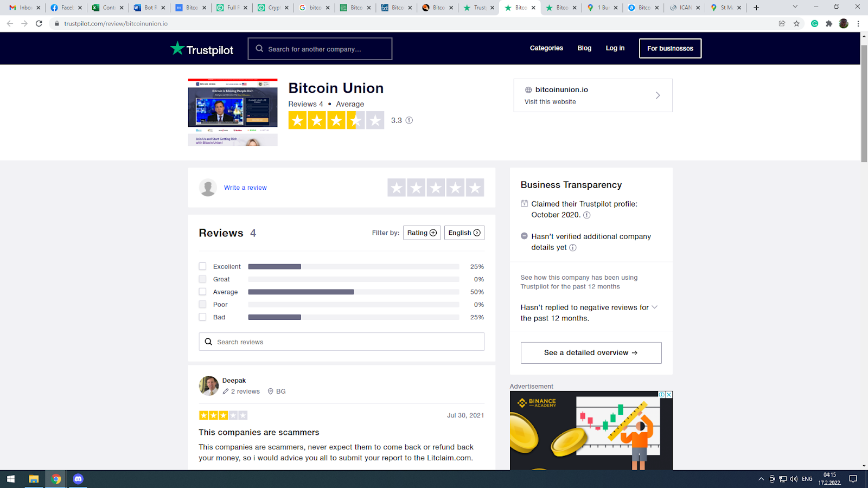
Task: Click the Bitcoin Union website thumbnail
Action: click(x=233, y=112)
